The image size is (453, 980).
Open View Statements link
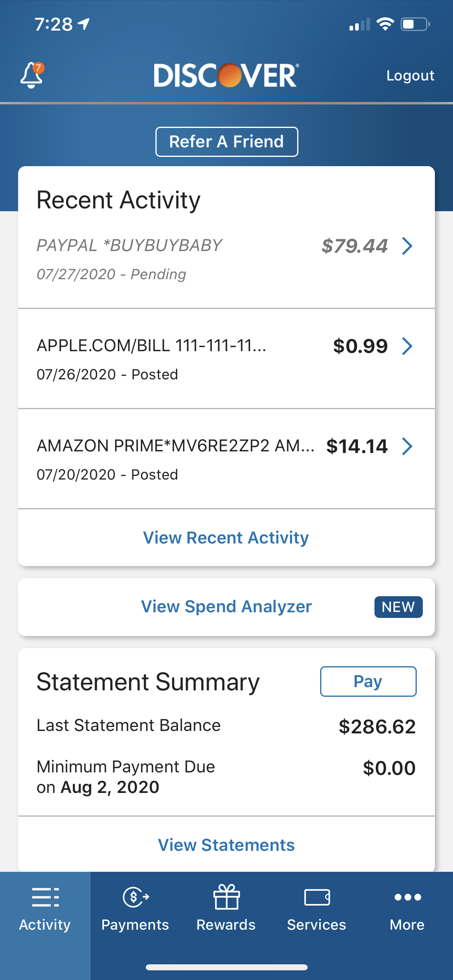(x=226, y=845)
